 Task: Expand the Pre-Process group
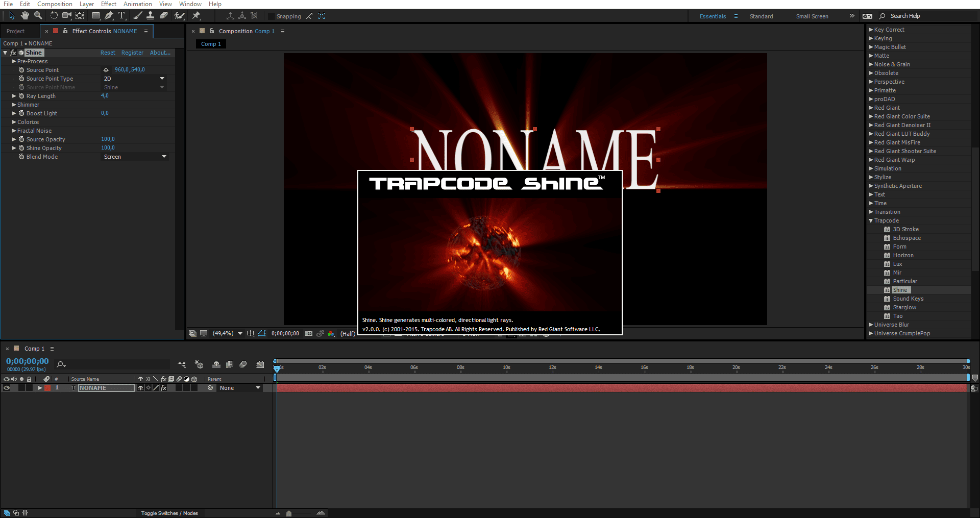pos(14,61)
